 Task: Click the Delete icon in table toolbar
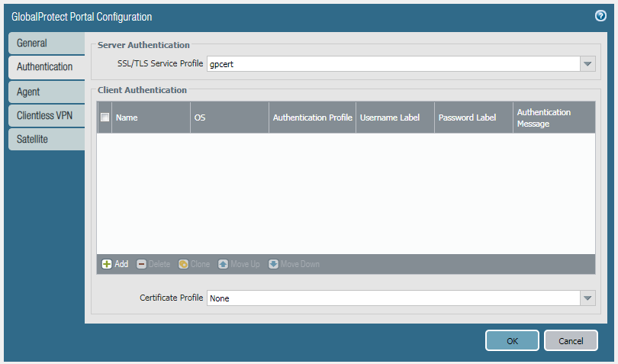click(x=141, y=264)
